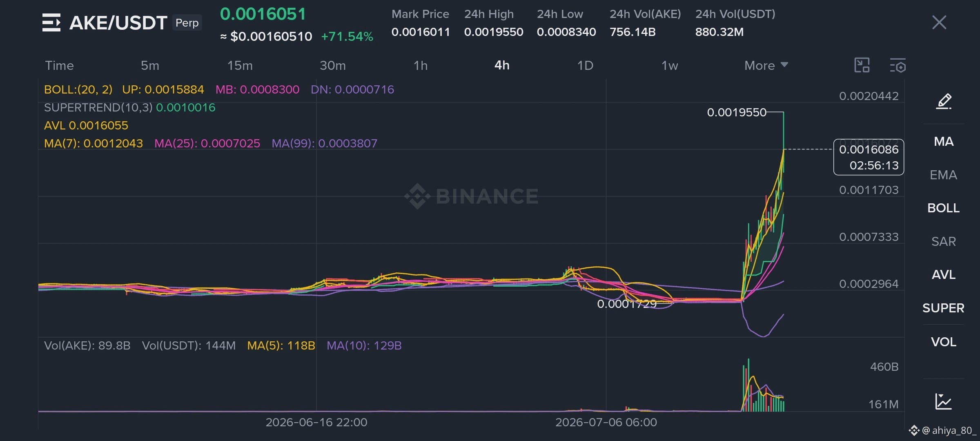Tap the current price tag 0.0016086
Screen dimensions: 980x441
pyautogui.click(x=869, y=157)
